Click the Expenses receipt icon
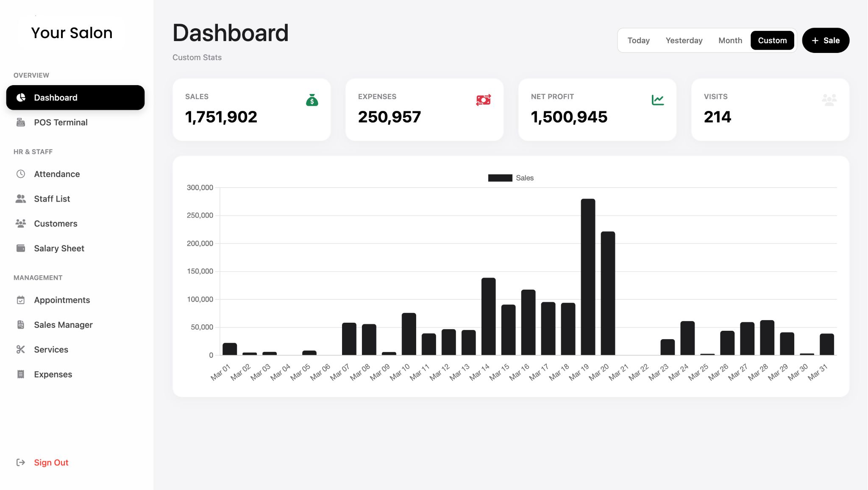Image resolution: width=868 pixels, height=490 pixels. click(x=21, y=374)
